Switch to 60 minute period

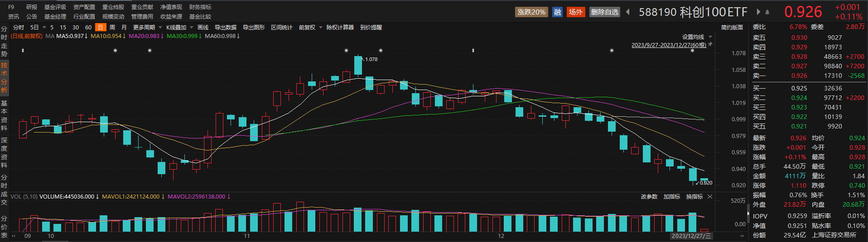88,28
